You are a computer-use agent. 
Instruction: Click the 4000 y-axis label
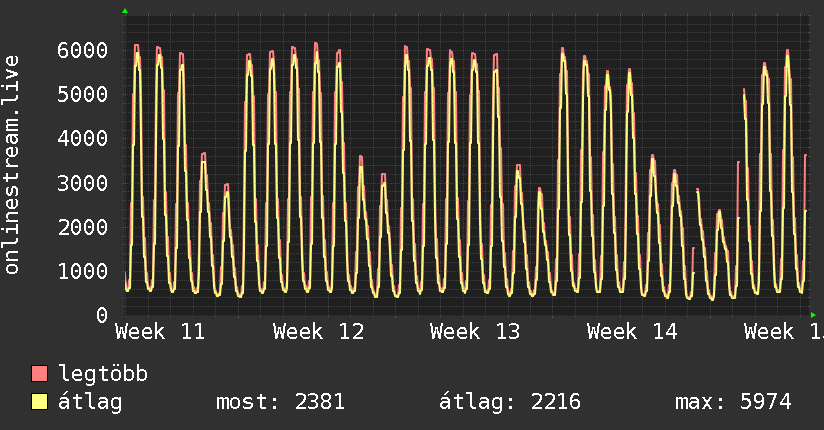(83, 139)
